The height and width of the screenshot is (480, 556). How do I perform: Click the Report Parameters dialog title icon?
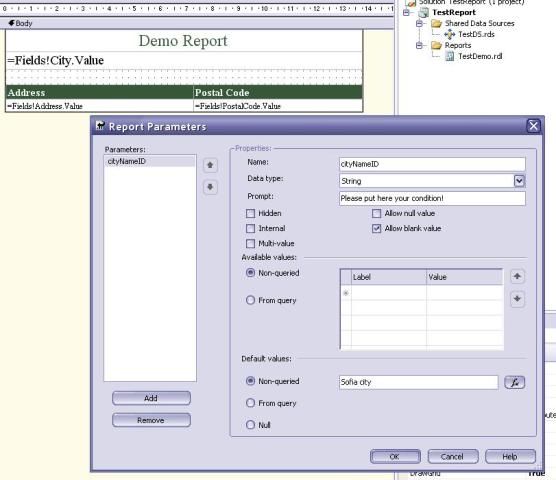pyautogui.click(x=101, y=126)
